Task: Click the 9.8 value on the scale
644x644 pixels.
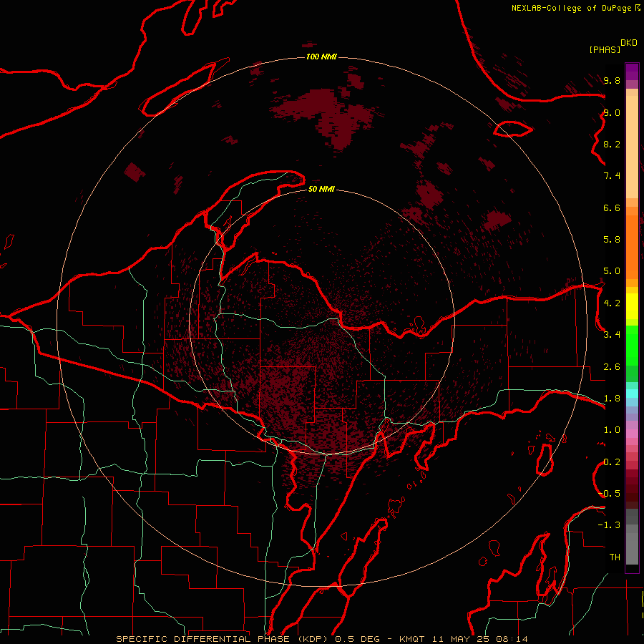Action: [612, 80]
